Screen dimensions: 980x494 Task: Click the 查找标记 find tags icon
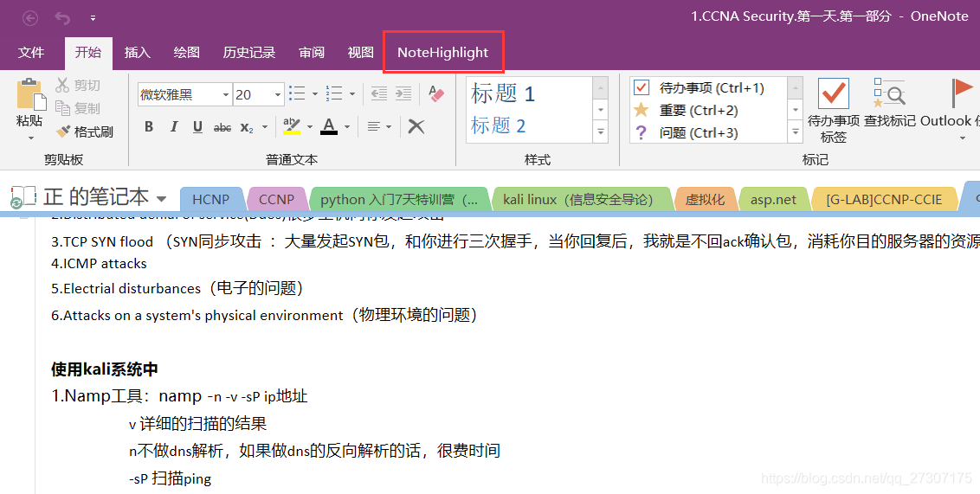pyautogui.click(x=889, y=93)
